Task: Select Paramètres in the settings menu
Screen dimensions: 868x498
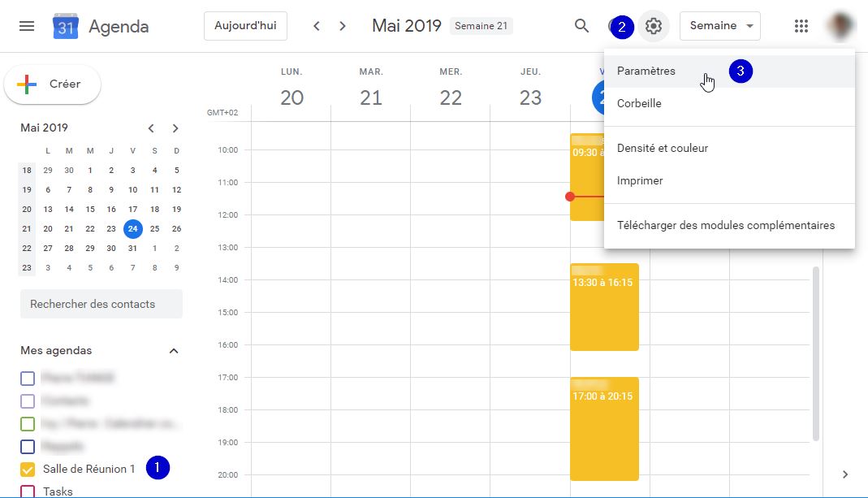Action: tap(646, 71)
